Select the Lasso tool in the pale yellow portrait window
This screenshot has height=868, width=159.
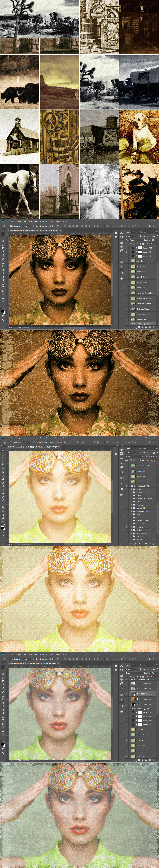click(x=3, y=458)
